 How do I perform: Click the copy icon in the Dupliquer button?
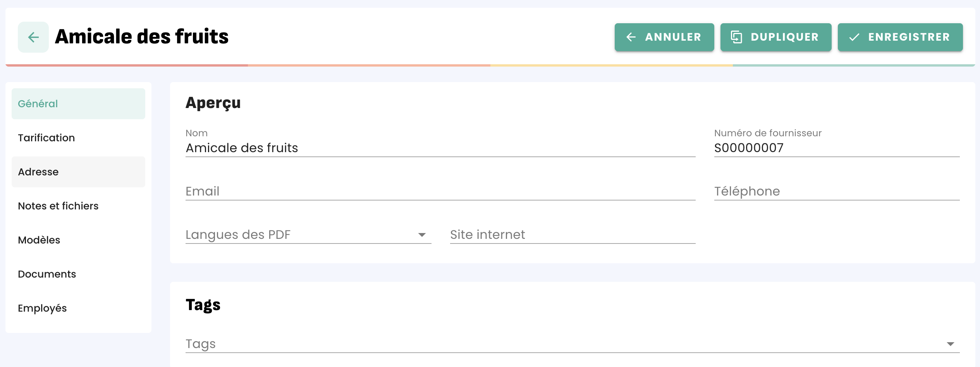(736, 37)
